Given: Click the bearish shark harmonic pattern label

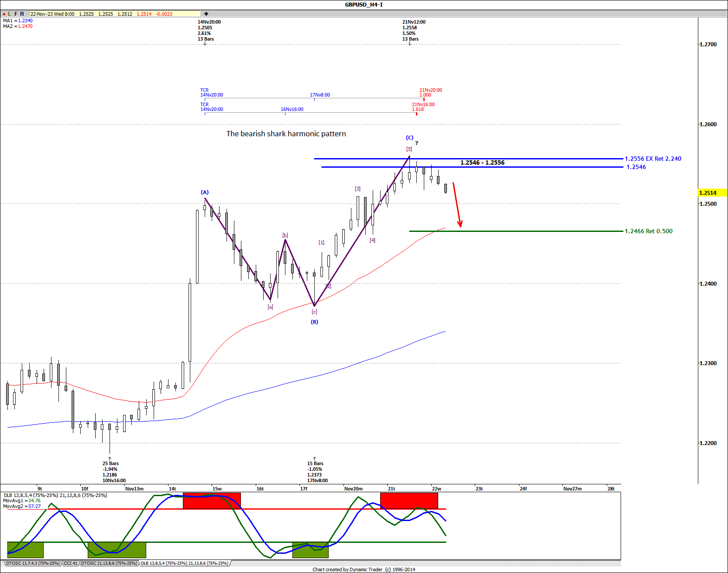Looking at the screenshot, I should click(x=286, y=134).
